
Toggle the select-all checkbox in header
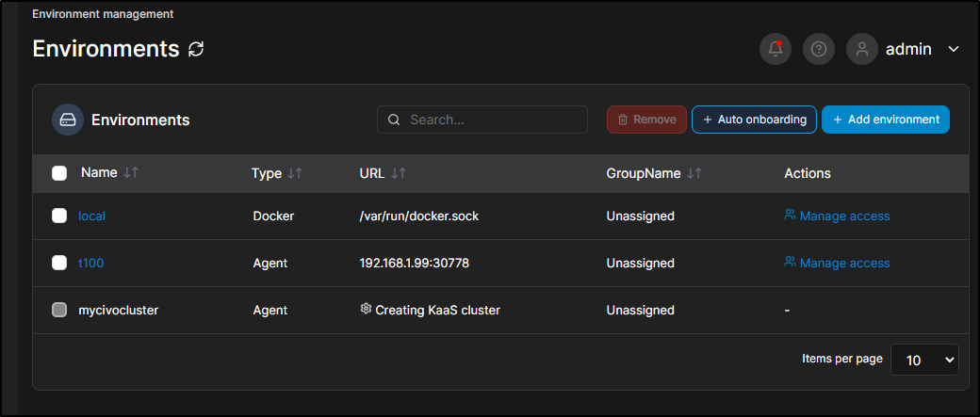[x=59, y=173]
